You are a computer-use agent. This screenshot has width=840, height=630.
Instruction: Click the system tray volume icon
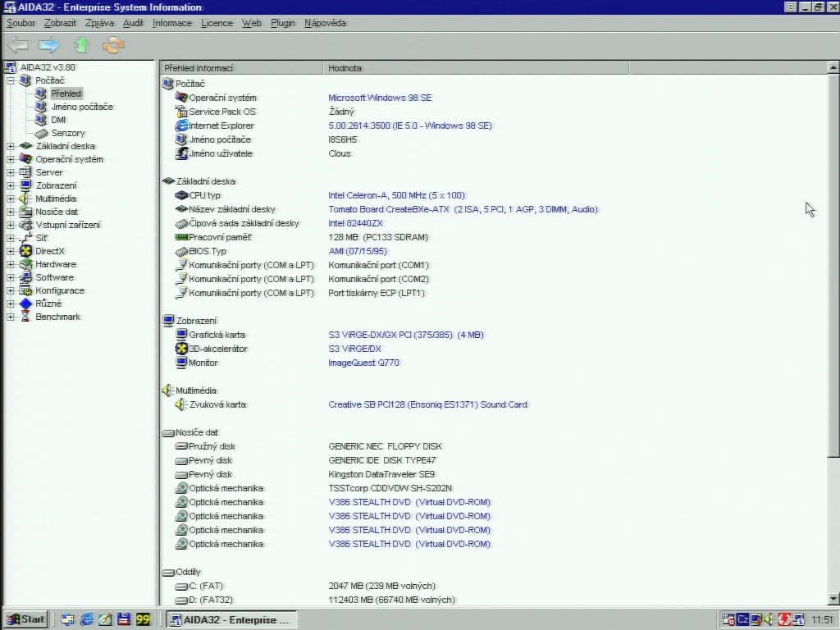point(769,619)
